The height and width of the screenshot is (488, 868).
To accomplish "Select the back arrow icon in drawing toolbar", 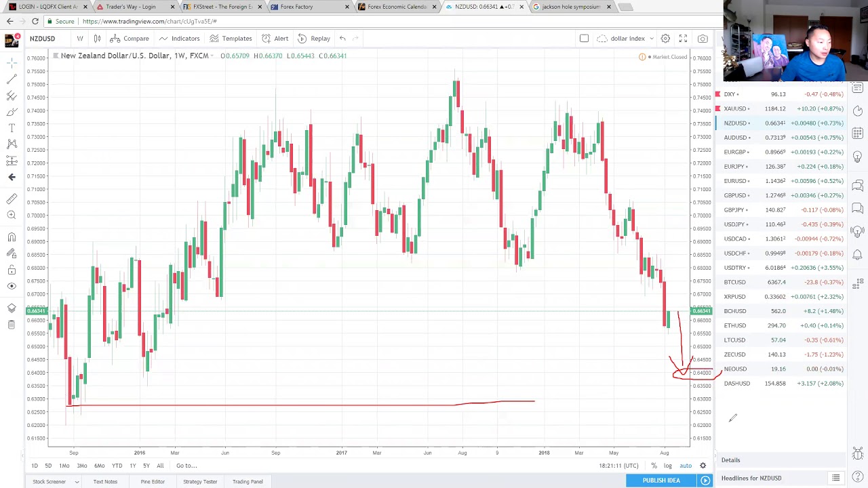I will click(12, 177).
